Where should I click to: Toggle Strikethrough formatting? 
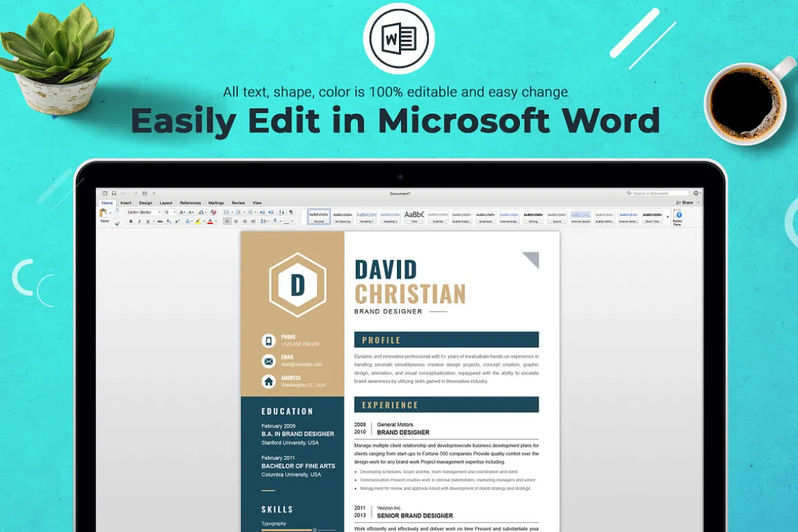point(160,221)
